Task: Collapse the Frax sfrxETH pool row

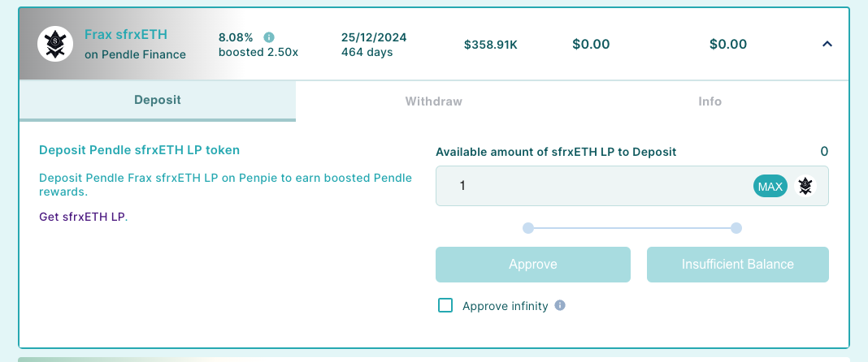Action: pos(827,45)
